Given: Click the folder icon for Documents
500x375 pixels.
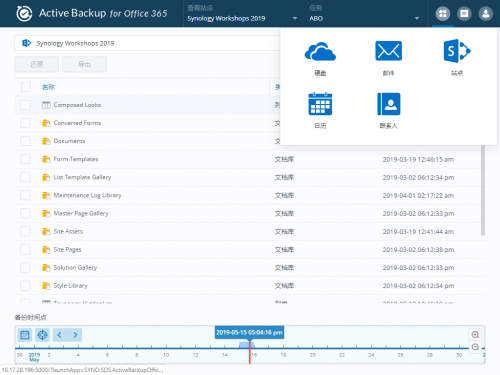Looking at the screenshot, I should point(46,141).
